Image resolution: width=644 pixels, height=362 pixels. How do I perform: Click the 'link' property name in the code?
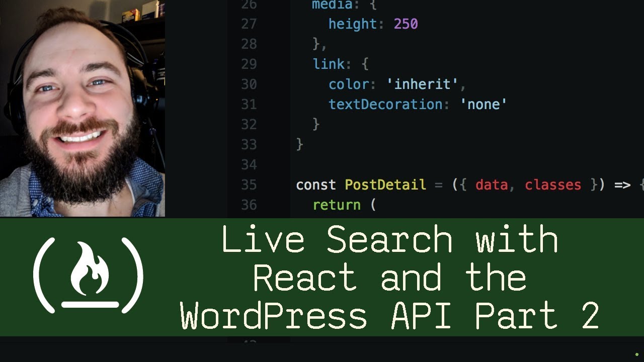coord(329,64)
